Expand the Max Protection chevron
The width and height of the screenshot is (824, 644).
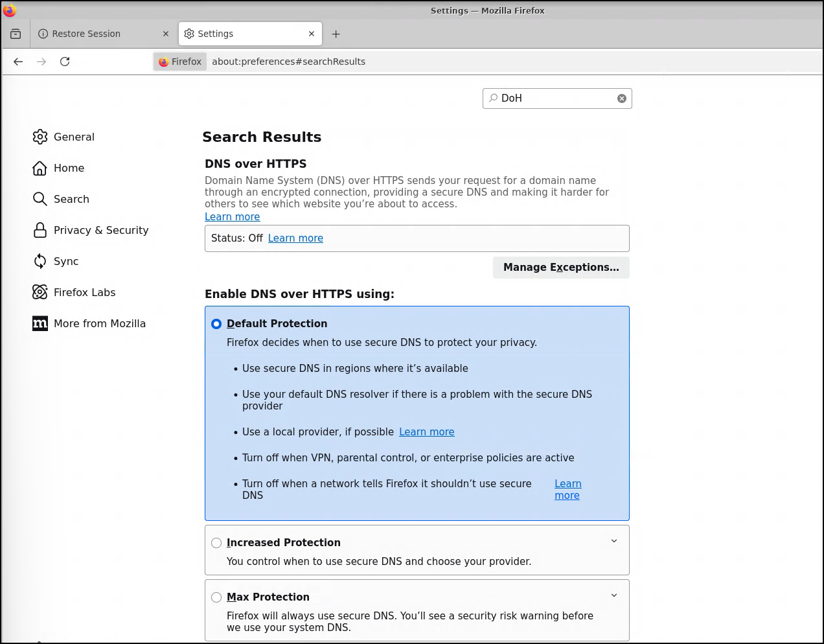614,595
